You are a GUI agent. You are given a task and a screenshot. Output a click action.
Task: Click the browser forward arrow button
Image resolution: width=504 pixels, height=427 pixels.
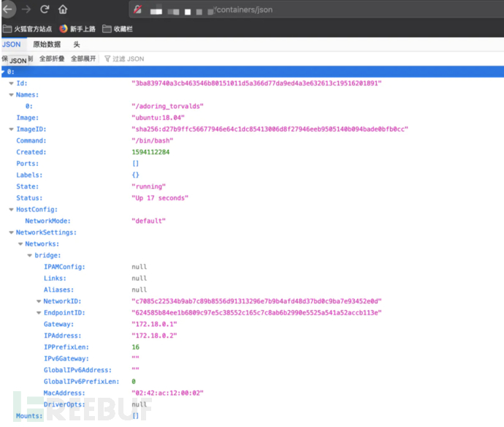click(26, 10)
